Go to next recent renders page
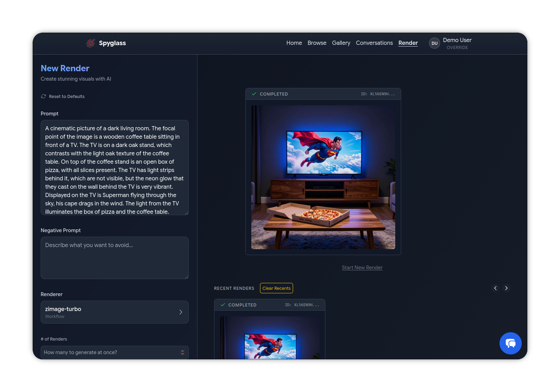Viewport: 560px width, 392px height. point(506,288)
